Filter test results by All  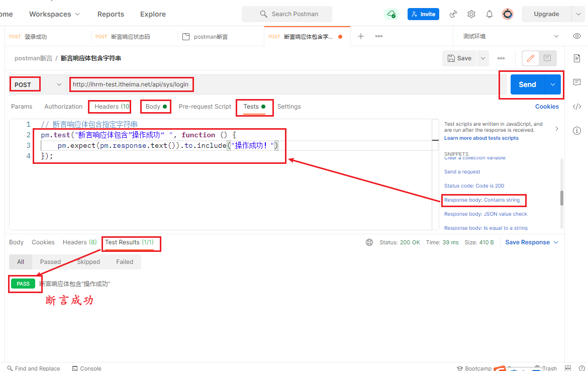pyautogui.click(x=21, y=262)
